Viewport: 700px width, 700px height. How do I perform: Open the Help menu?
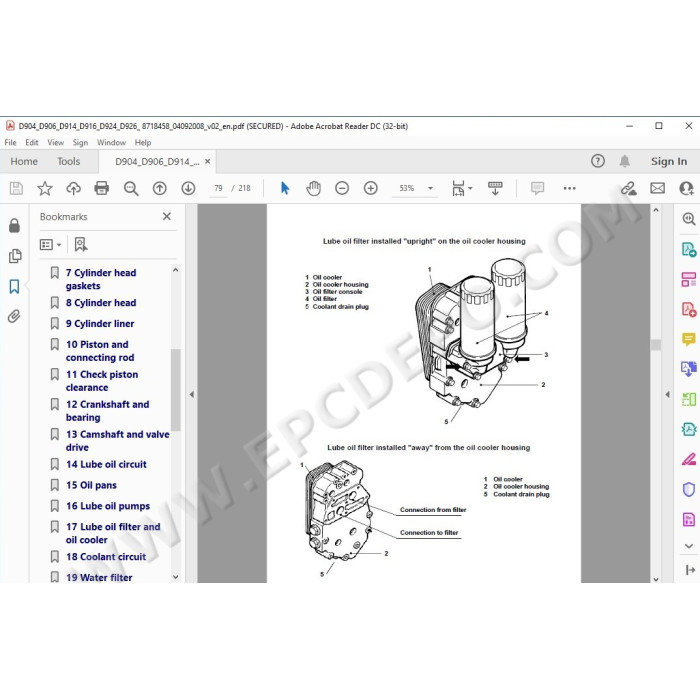[x=143, y=142]
